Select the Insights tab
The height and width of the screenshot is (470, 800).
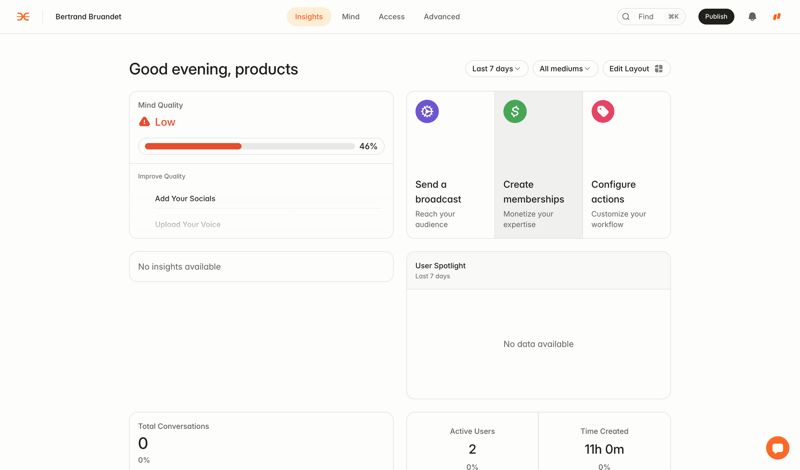point(308,17)
